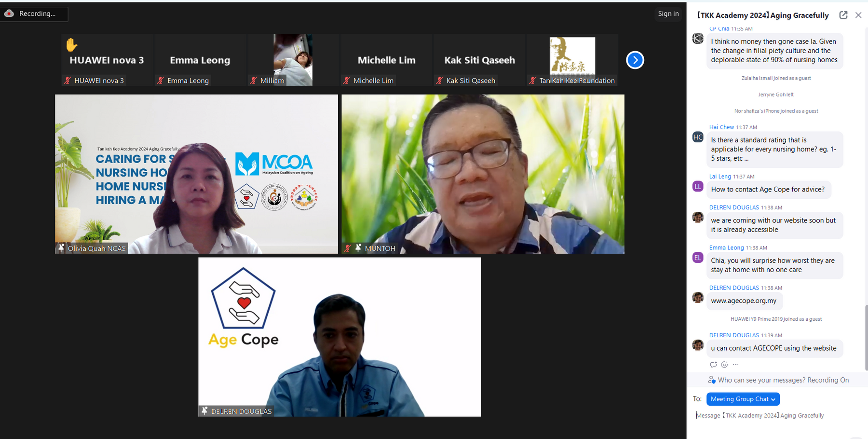Click Hai Chew sender name in chat
868x439 pixels.
coord(721,127)
